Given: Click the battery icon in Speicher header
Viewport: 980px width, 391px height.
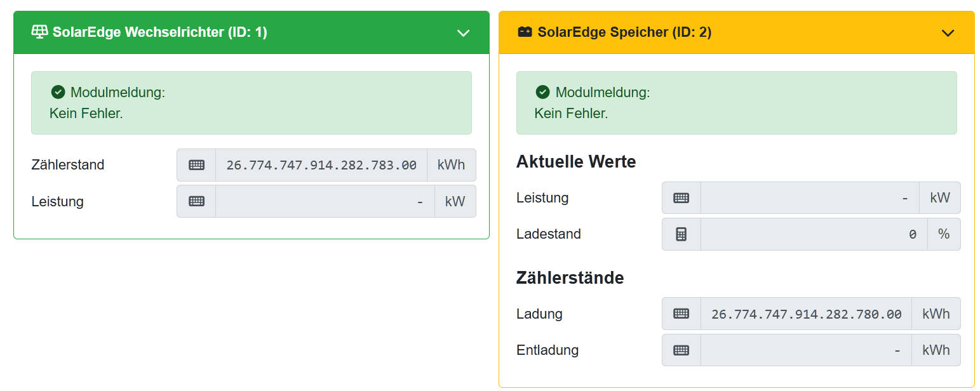Looking at the screenshot, I should point(525,32).
